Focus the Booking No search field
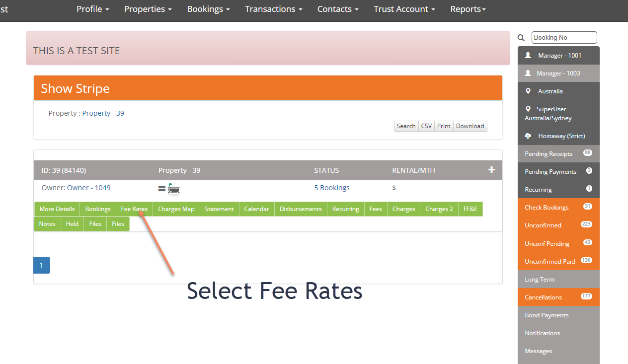Viewport: 628px width, 364px height. [564, 38]
